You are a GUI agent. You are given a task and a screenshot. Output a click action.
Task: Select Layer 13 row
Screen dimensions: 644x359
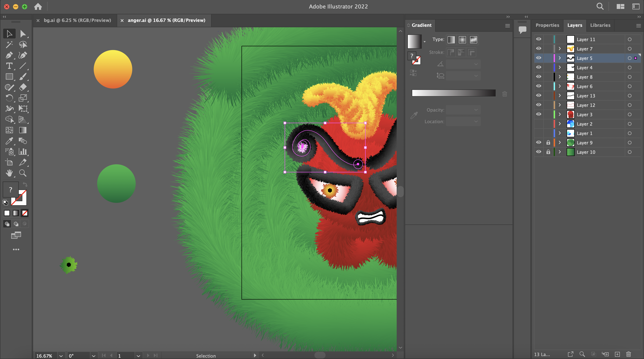click(x=586, y=96)
